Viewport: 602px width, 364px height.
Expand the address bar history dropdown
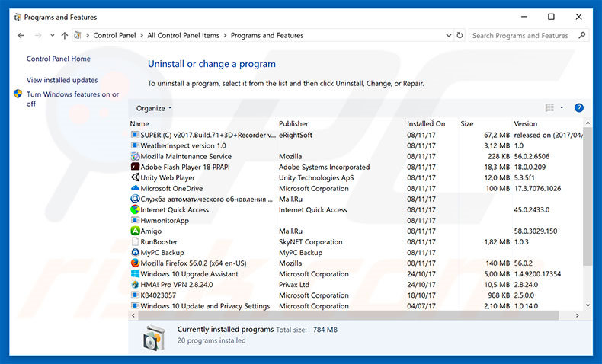447,35
